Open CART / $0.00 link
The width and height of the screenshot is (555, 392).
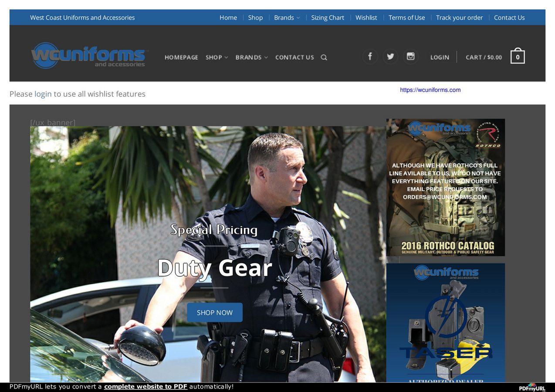[x=484, y=57]
